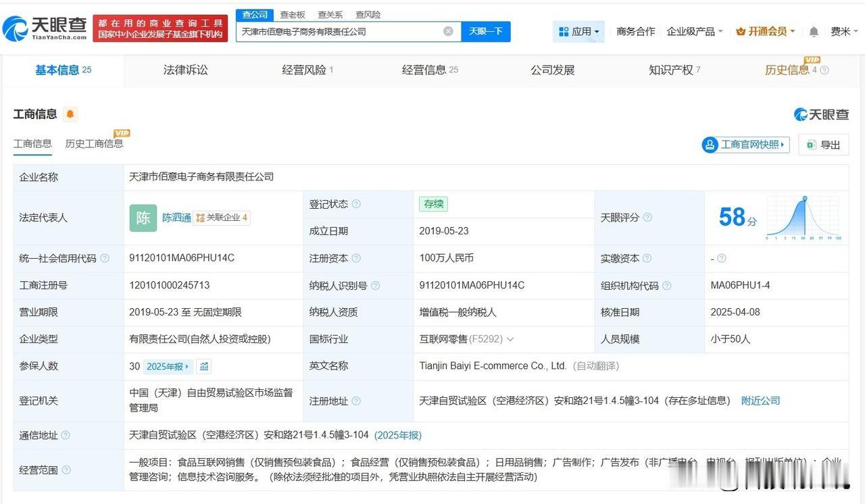Viewport: 865px width, 504px height.
Task: Expand the 2025年报 insured count selector
Action: point(169,366)
